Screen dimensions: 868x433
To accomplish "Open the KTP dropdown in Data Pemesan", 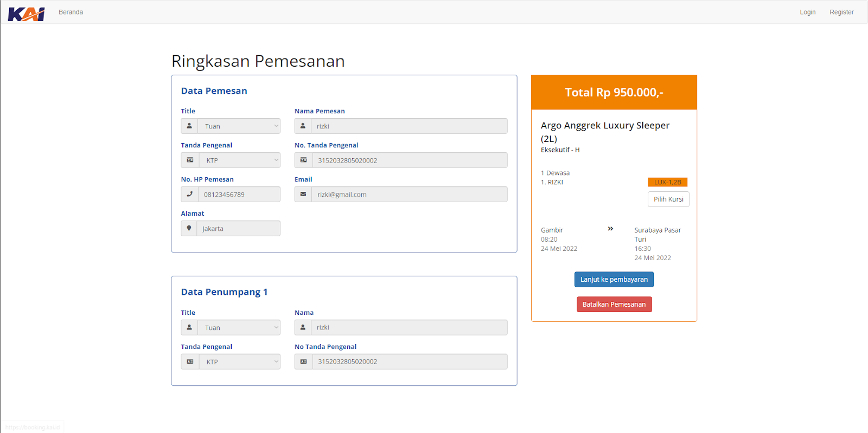I will [x=240, y=160].
